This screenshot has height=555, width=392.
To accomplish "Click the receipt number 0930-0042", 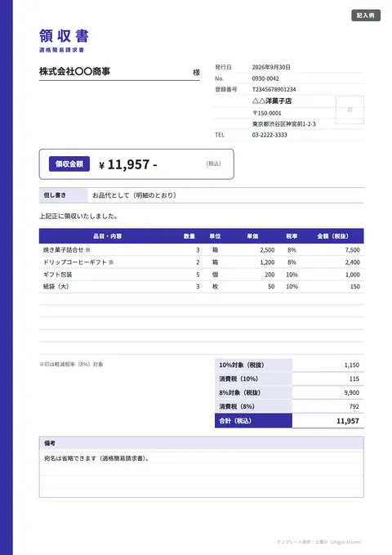I will [265, 78].
